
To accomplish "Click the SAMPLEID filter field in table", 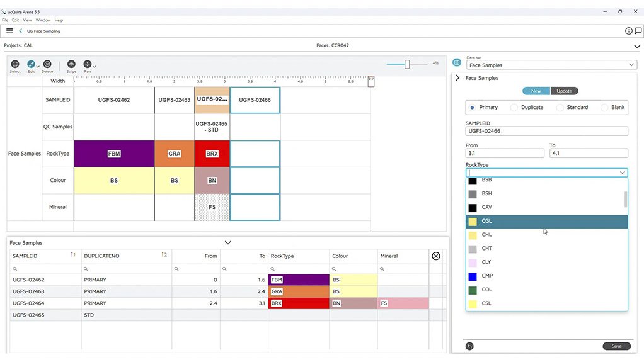I will pyautogui.click(x=45, y=269).
